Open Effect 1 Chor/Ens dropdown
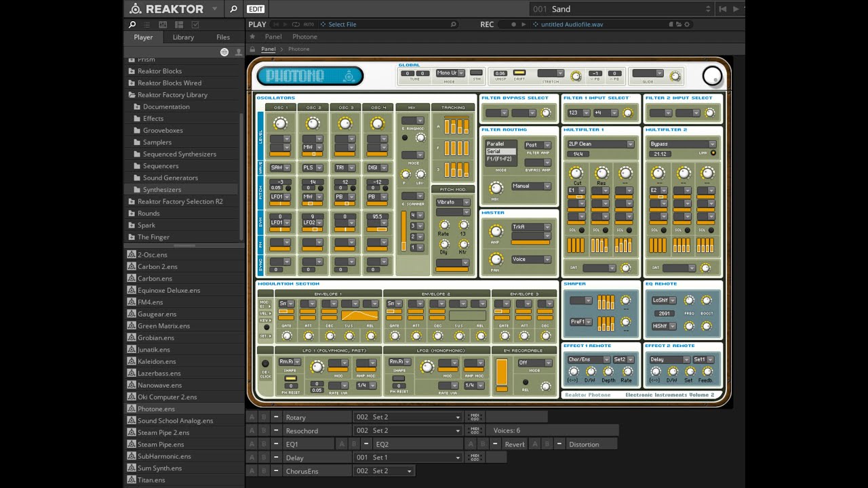The image size is (868, 488). click(x=589, y=359)
